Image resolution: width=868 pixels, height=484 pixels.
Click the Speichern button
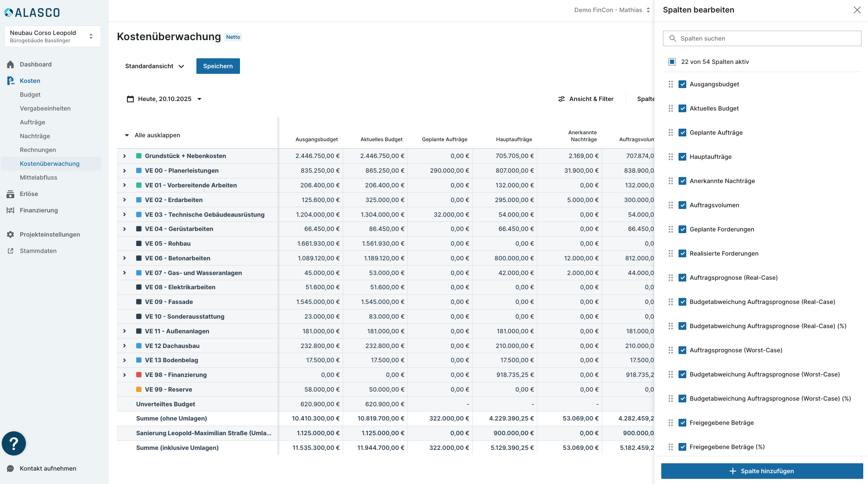tap(218, 66)
